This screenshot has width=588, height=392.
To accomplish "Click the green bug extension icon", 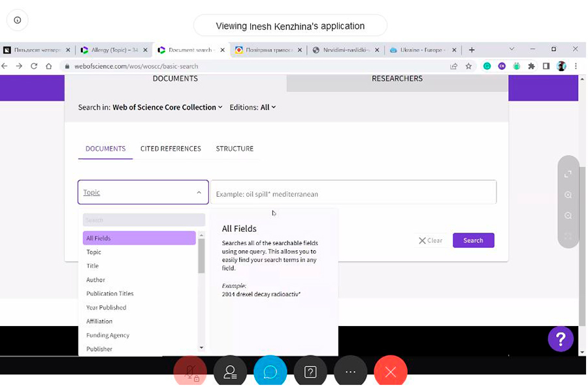I will [x=517, y=67].
